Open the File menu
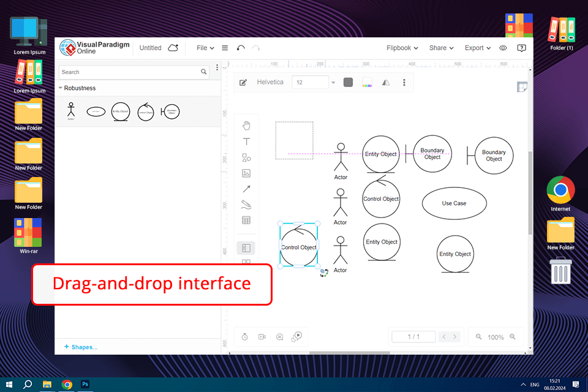This screenshot has height=392, width=588. point(205,48)
